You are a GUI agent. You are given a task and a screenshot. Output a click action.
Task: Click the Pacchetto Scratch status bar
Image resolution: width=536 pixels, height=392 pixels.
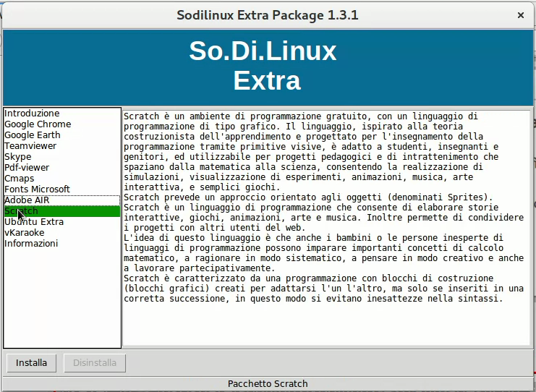(x=268, y=384)
